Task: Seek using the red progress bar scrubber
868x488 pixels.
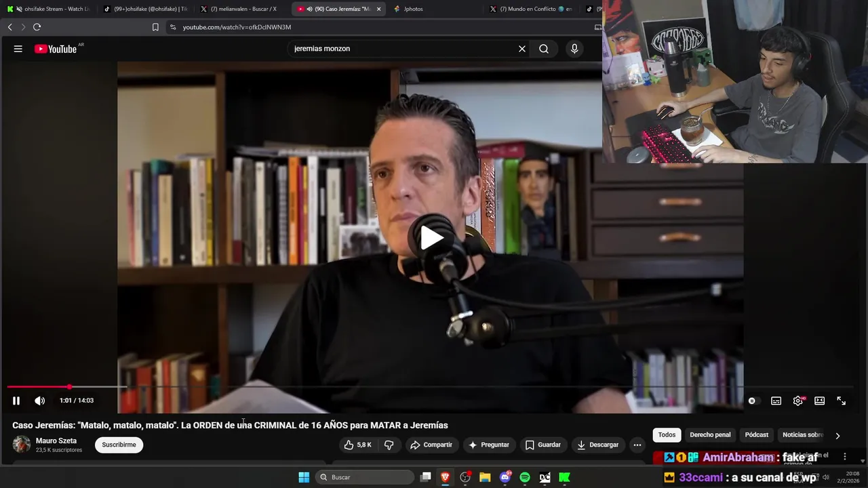Action: (69, 387)
